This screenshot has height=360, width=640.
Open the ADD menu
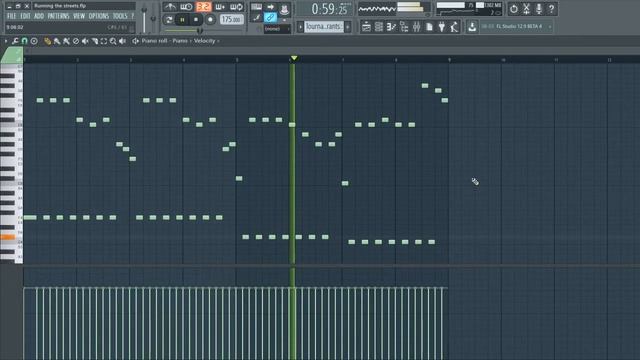39,16
